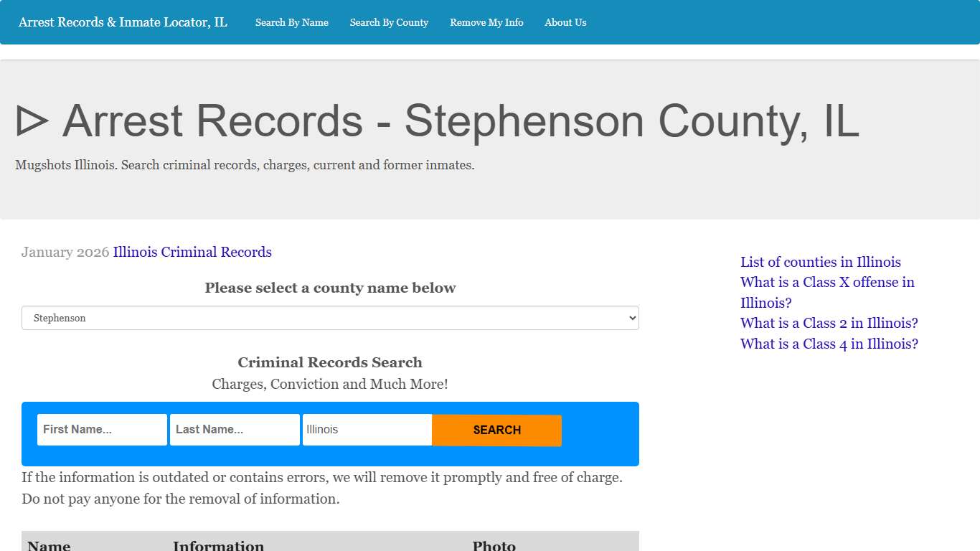
Task: Open the Illinois Criminal Records link
Action: tap(192, 252)
